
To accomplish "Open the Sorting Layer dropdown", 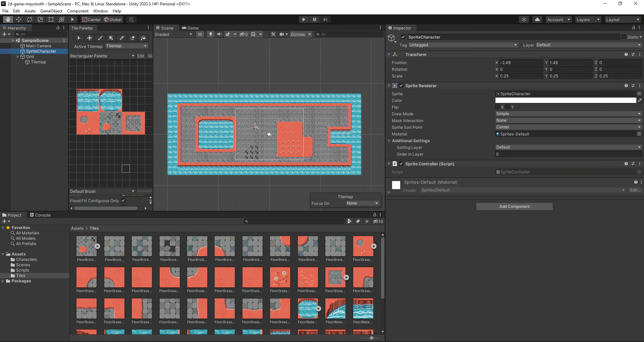I will 569,147.
